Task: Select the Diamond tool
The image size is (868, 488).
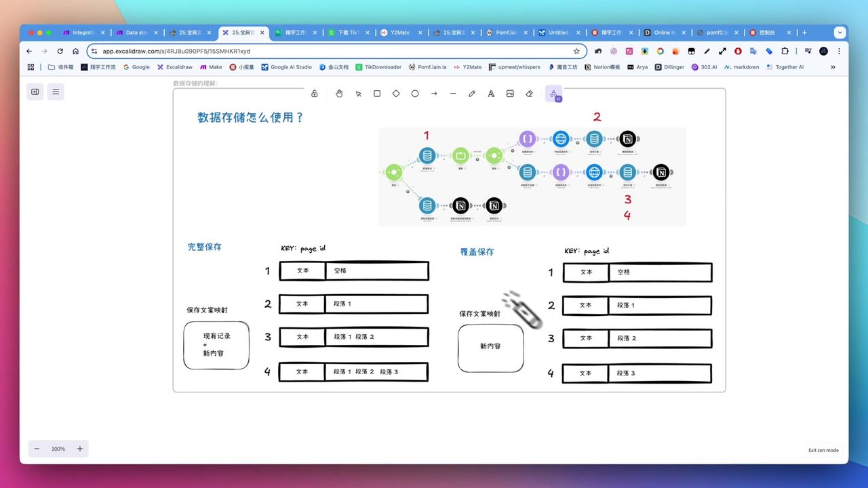Action: pos(396,94)
